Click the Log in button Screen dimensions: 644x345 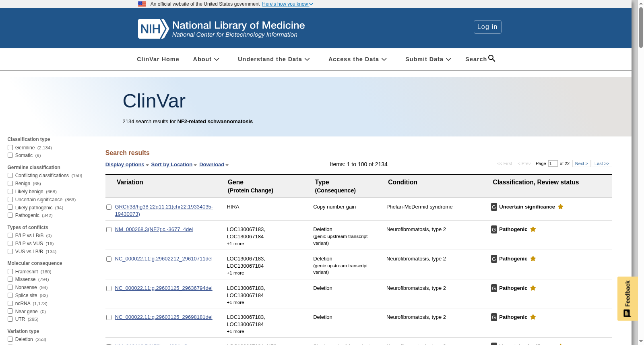(x=487, y=27)
